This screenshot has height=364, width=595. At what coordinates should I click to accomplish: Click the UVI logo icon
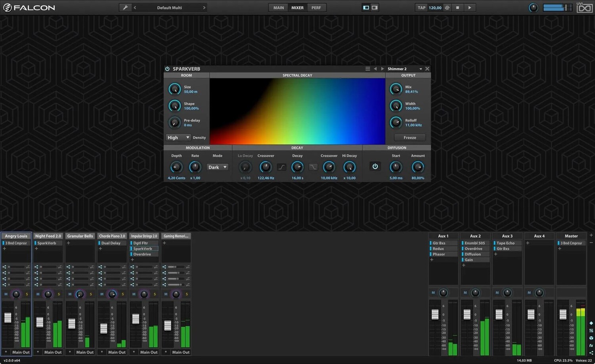click(x=585, y=8)
